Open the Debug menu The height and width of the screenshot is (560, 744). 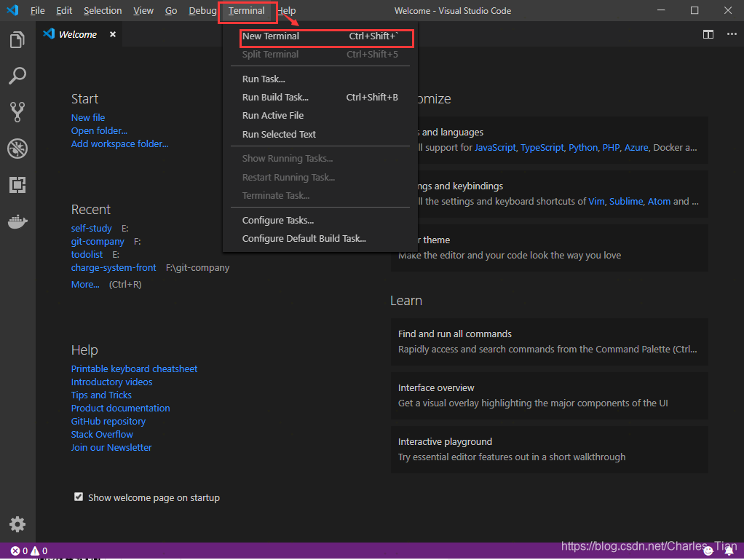[202, 10]
